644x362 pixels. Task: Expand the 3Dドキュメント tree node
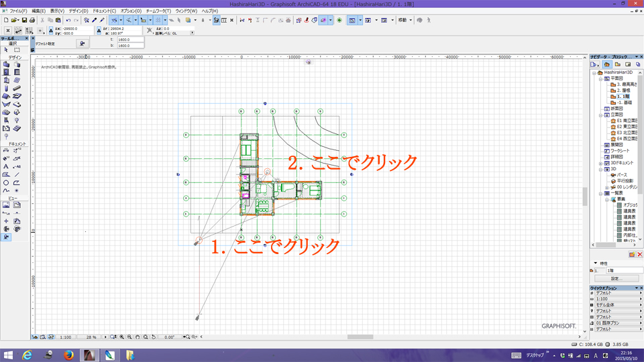pos(600,164)
